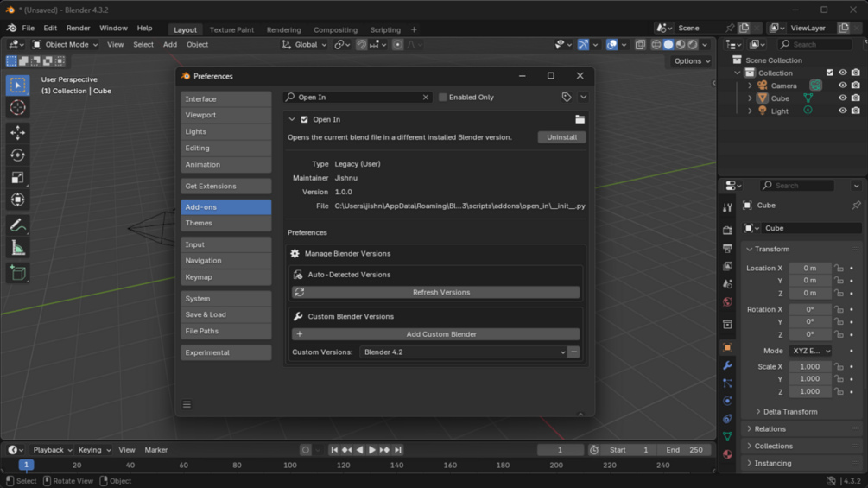The height and width of the screenshot is (488, 868).
Task: Select the Transform tool
Action: [18, 200]
